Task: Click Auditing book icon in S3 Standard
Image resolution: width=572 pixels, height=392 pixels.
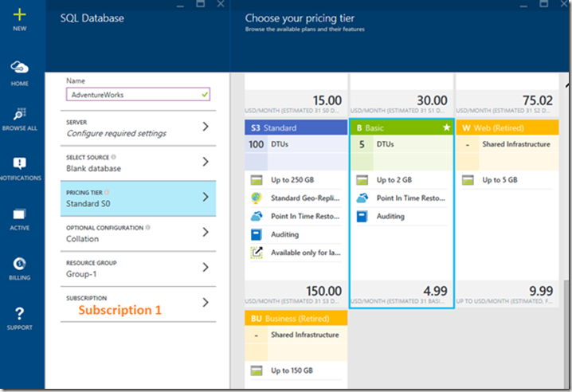Action: 257,234
